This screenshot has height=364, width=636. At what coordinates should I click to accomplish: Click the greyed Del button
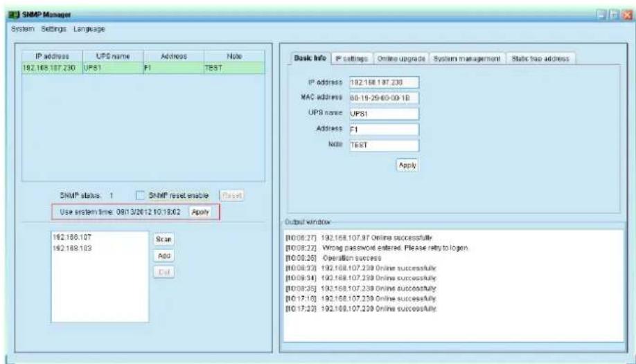coord(164,272)
